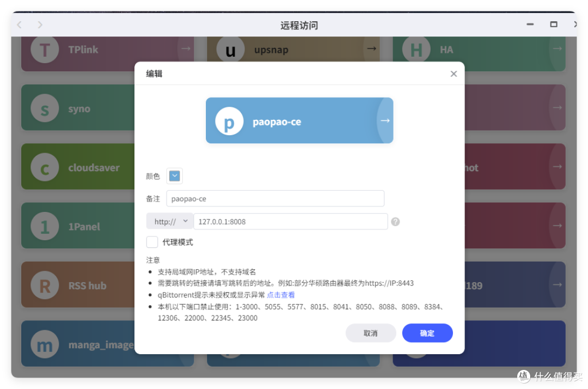Click the u avatar icon of upsnap
588x389 pixels.
click(x=231, y=49)
